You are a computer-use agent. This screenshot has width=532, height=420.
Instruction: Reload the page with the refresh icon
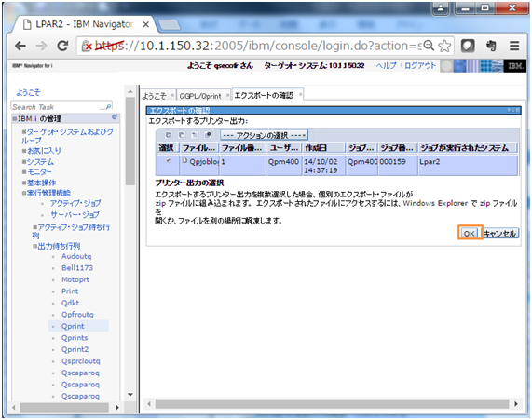(62, 46)
